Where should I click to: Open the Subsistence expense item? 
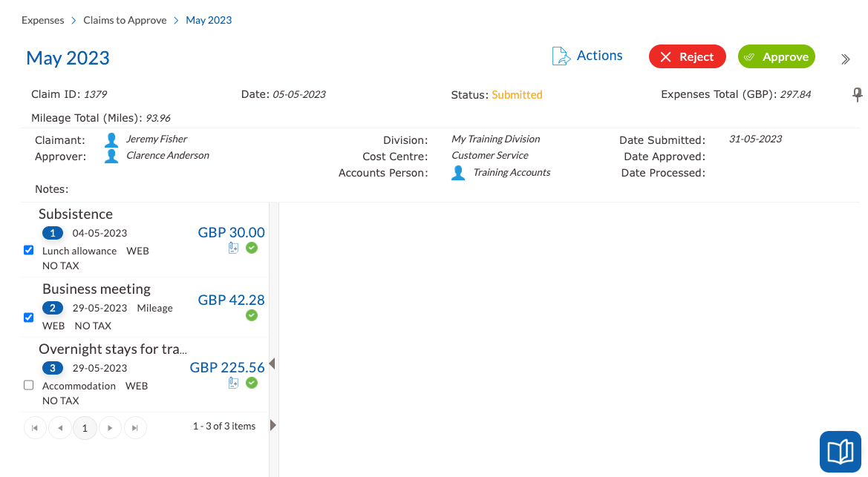click(x=76, y=214)
